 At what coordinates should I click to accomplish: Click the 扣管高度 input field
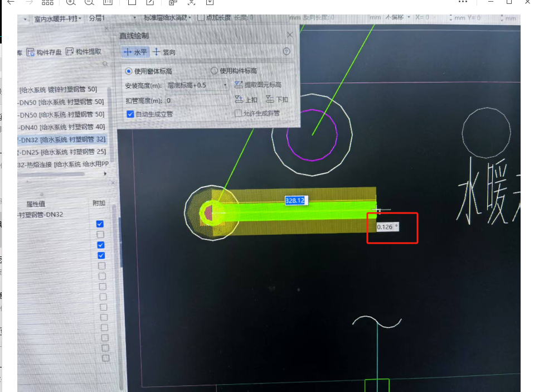197,101
